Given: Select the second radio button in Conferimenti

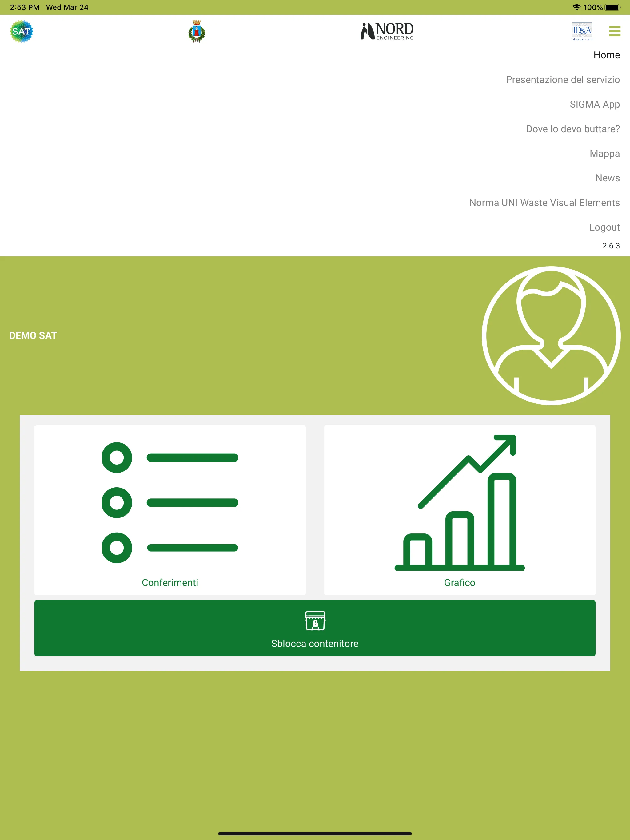Looking at the screenshot, I should (117, 503).
